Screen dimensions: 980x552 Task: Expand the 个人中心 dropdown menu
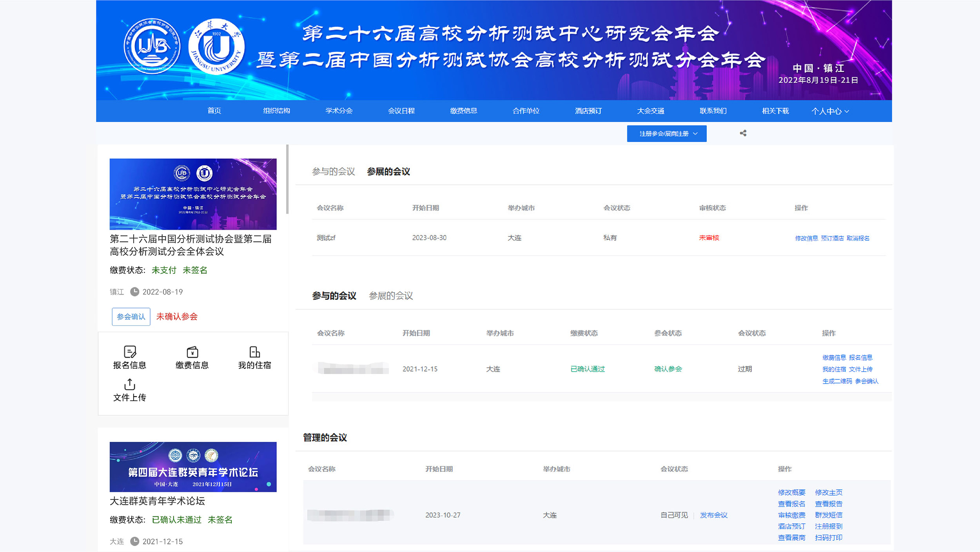click(830, 111)
